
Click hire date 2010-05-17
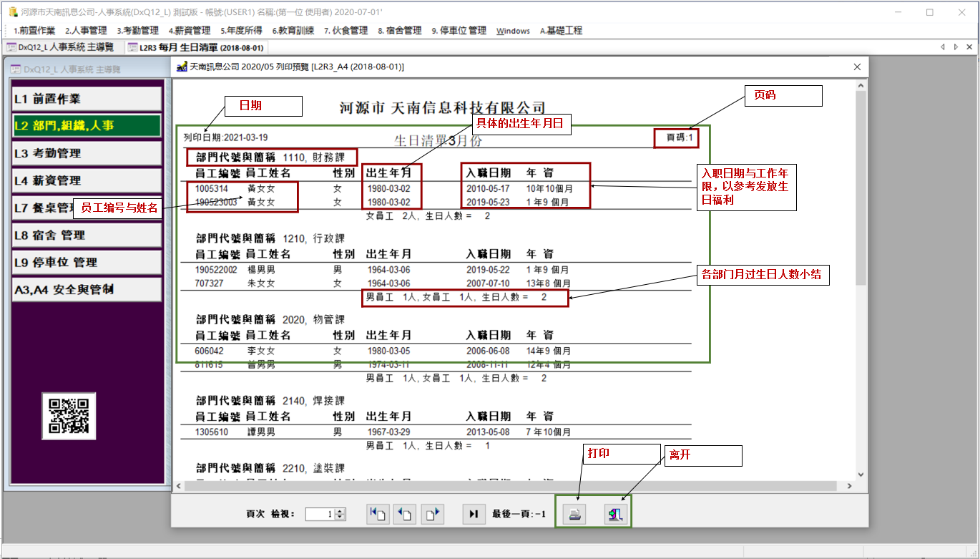tap(488, 188)
